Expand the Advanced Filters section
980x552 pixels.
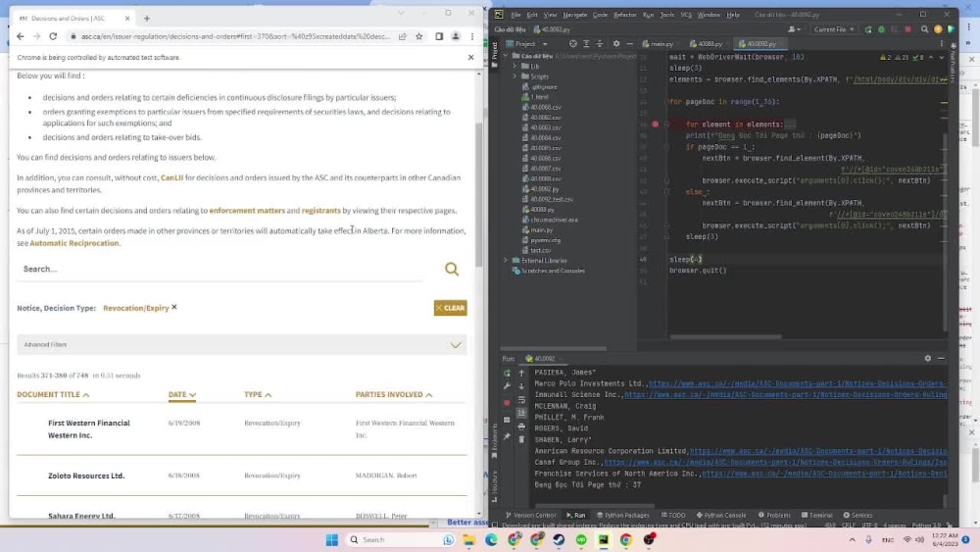coord(242,344)
